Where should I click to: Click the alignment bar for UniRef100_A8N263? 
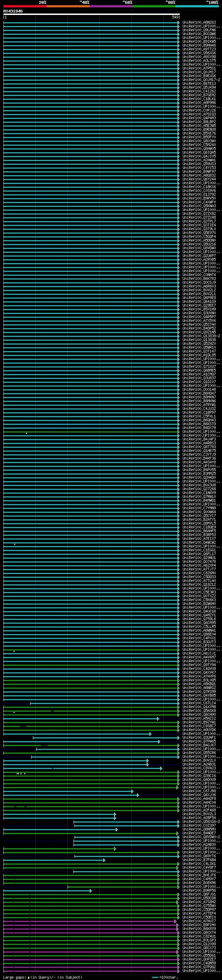tap(92, 23)
